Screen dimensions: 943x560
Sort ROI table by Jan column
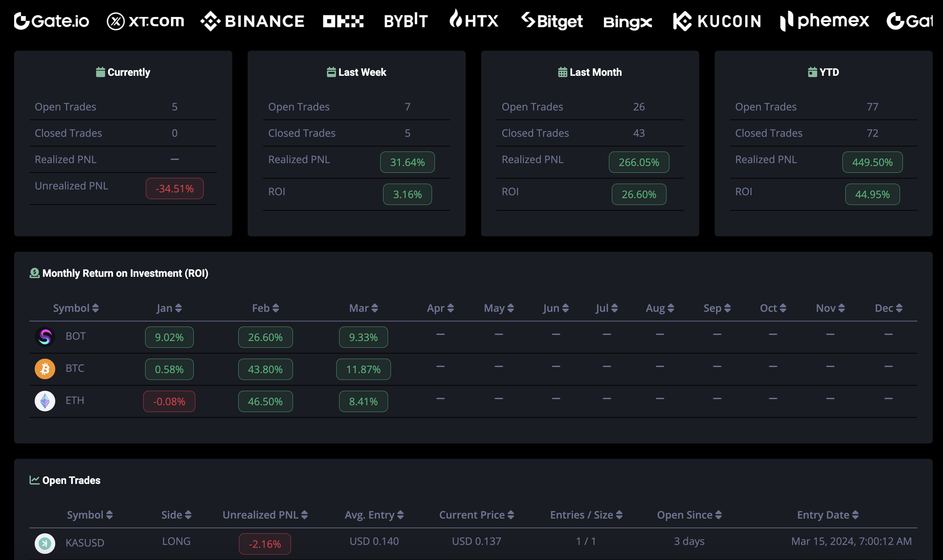click(169, 308)
